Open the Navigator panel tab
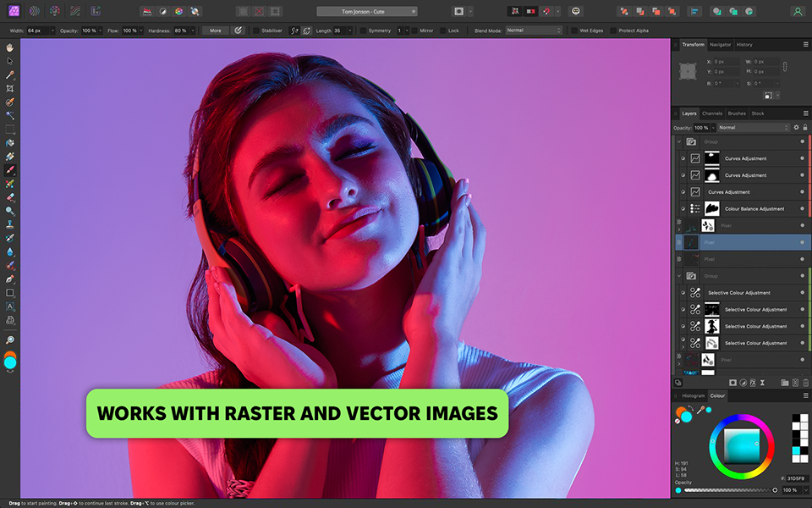812x508 pixels. [720, 44]
